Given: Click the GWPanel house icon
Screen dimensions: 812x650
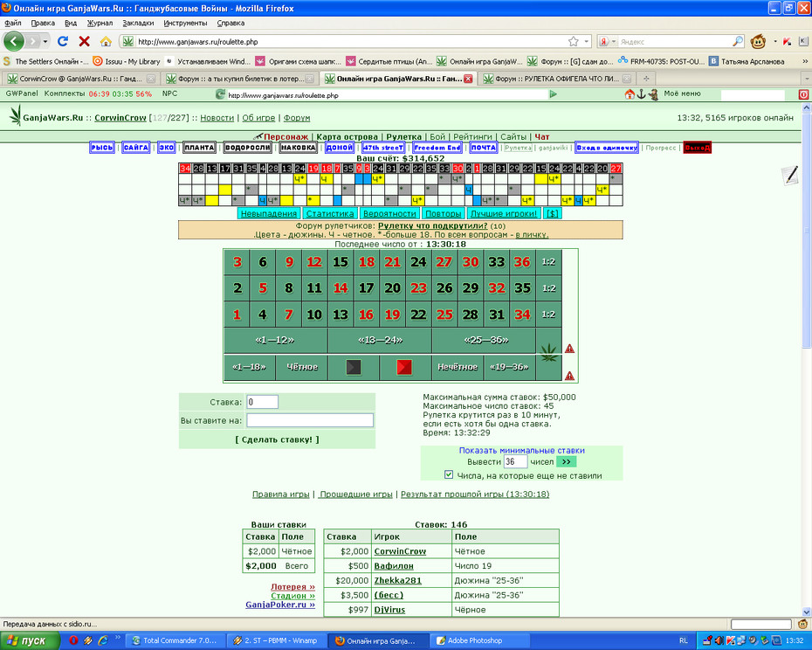Looking at the screenshot, I should pos(630,93).
